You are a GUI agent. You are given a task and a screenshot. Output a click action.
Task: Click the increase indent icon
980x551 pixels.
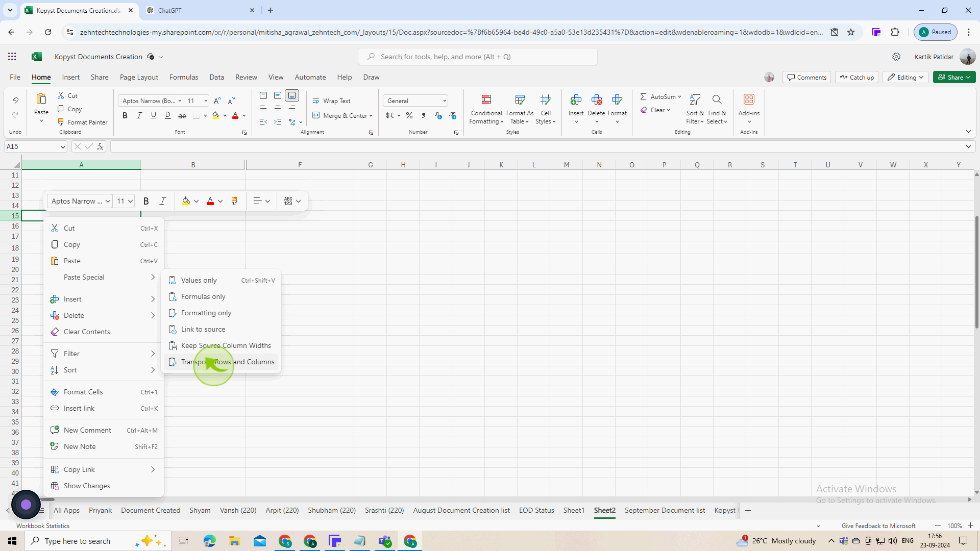[278, 122]
